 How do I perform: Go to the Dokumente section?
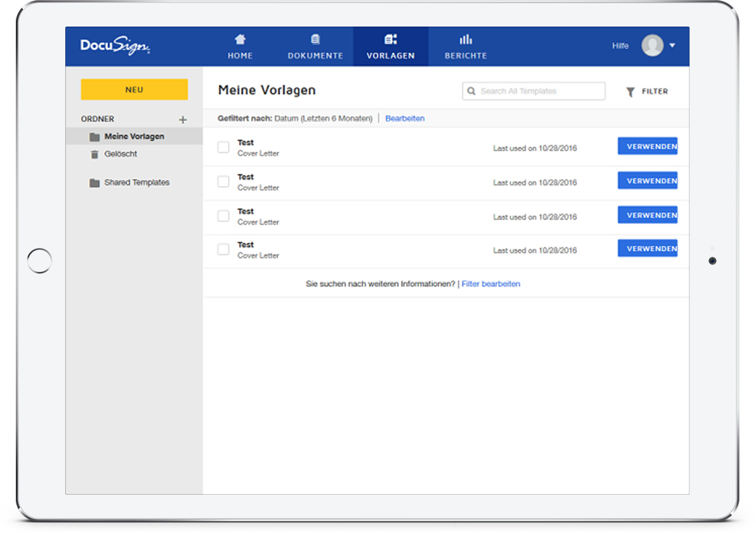click(x=315, y=47)
